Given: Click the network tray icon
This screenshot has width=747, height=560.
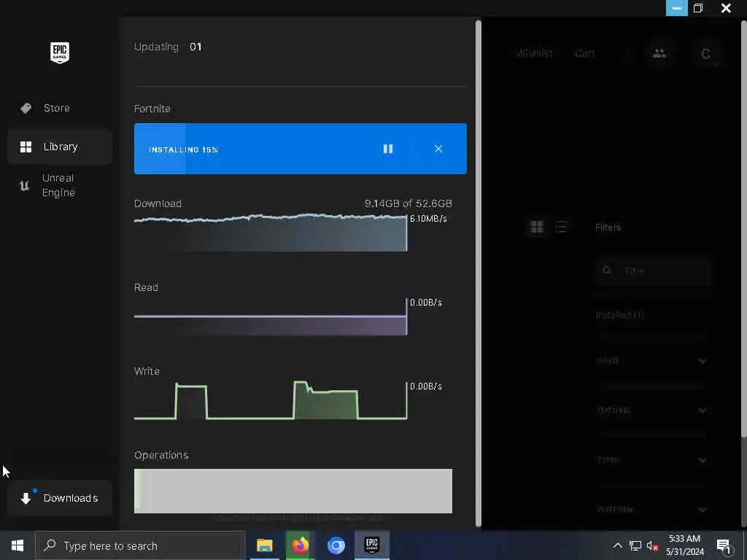Looking at the screenshot, I should click(x=635, y=545).
